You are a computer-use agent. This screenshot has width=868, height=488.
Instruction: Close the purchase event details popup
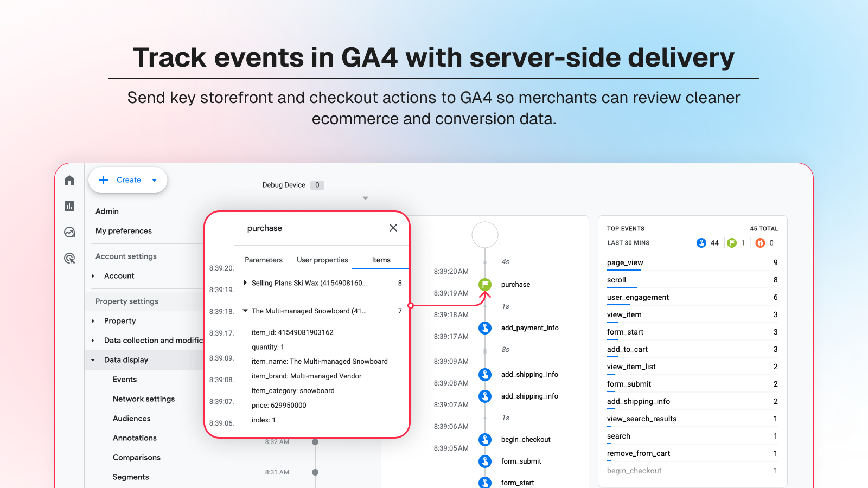(x=393, y=228)
